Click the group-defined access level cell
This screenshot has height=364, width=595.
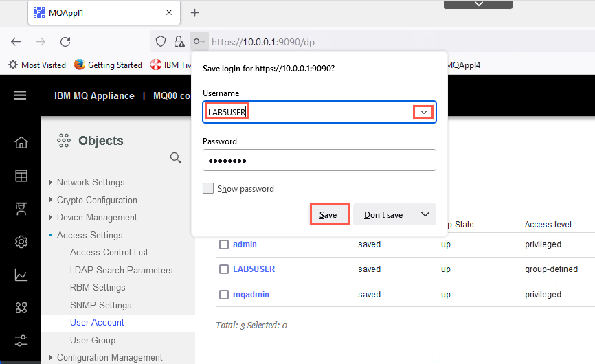pos(551,269)
